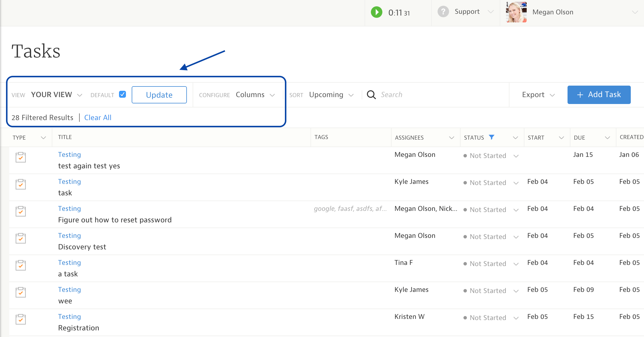Click task icon for 'Figure out how to reset password'
The height and width of the screenshot is (337, 644).
point(21,211)
